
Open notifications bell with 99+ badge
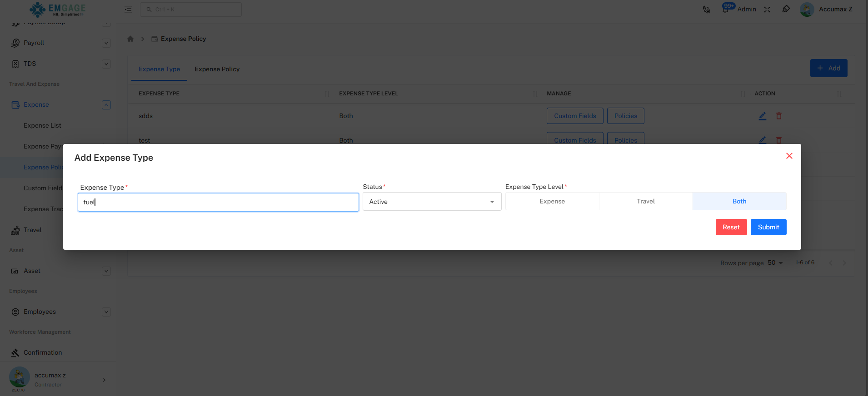point(726,9)
